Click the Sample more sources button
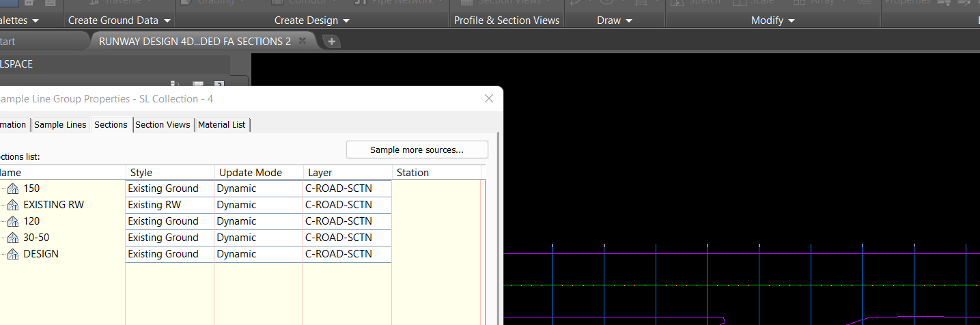 [417, 150]
